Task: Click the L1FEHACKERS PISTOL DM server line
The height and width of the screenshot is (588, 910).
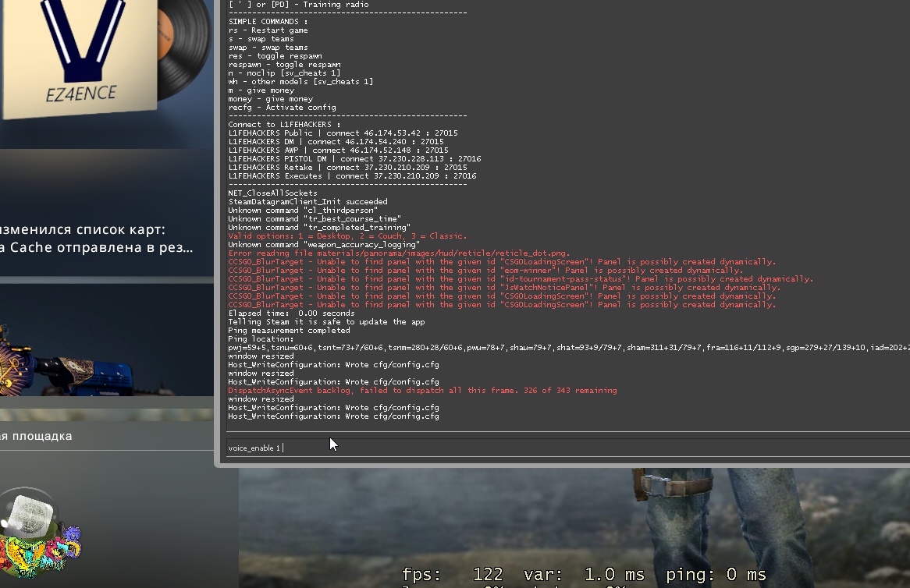Action: click(x=354, y=159)
